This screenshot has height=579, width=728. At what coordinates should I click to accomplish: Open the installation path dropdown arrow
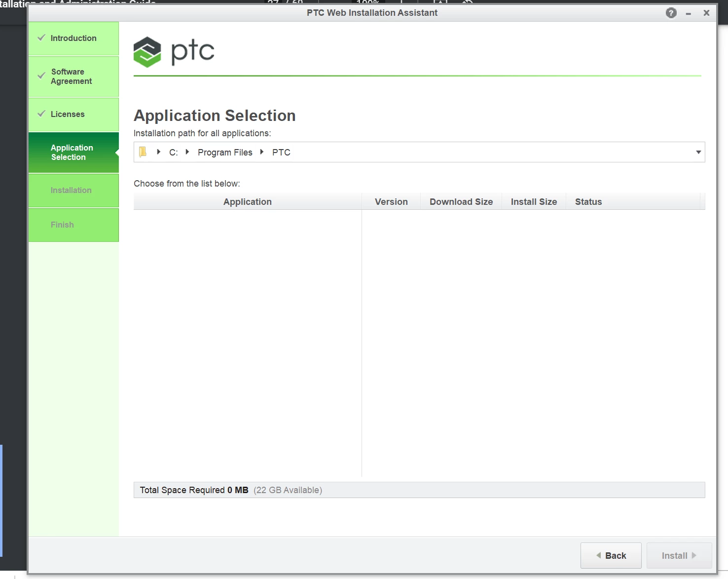[698, 152]
